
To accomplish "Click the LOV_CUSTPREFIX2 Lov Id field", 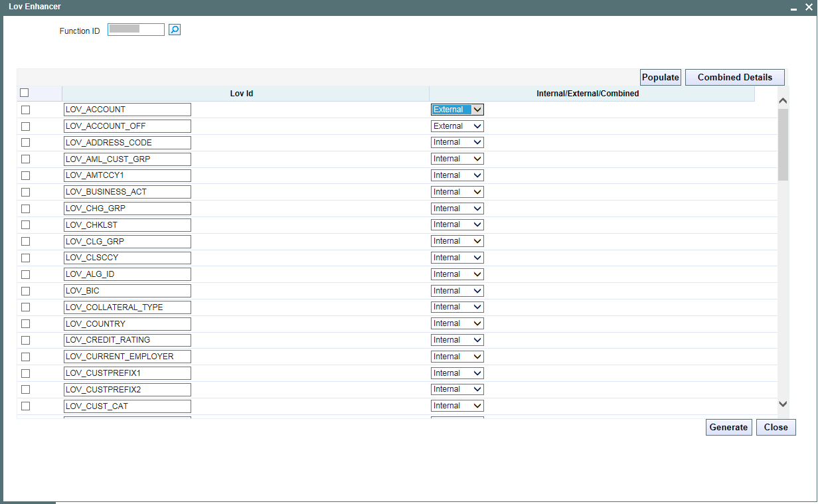I will tap(127, 389).
